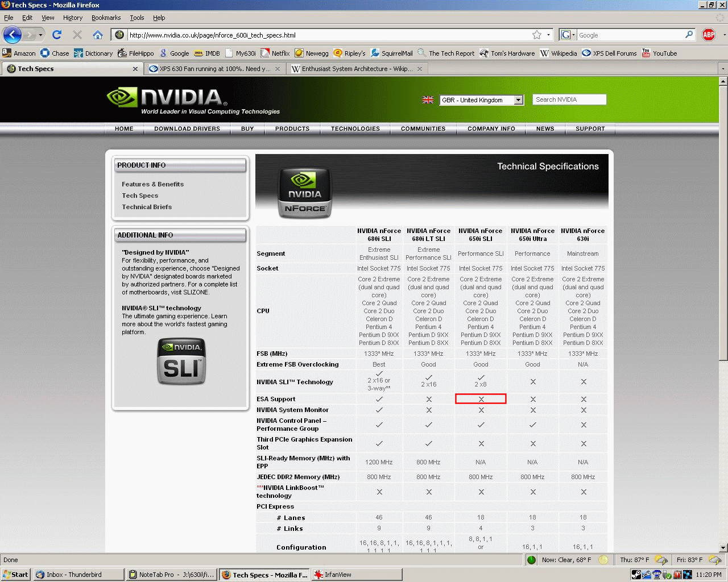Open the FileHippo bookmark
728x582 pixels.
coord(135,53)
